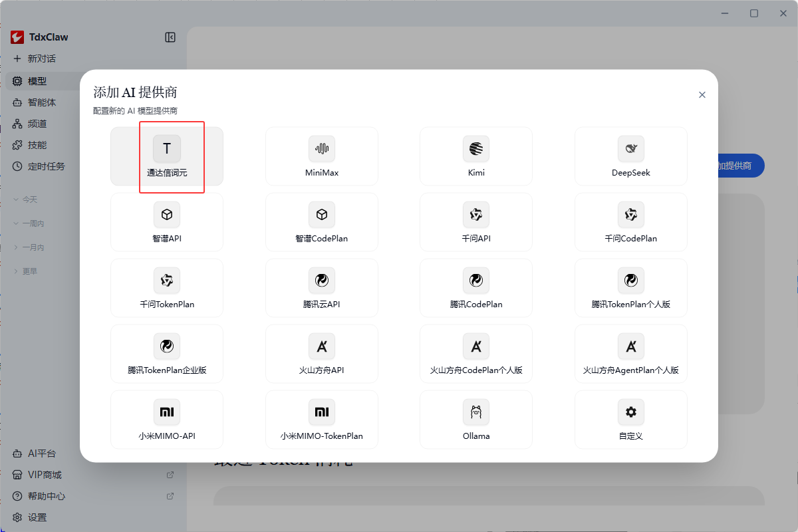The height and width of the screenshot is (532, 798).
Task: Choose the 腾讯云API provider icon
Action: pyautogui.click(x=322, y=281)
